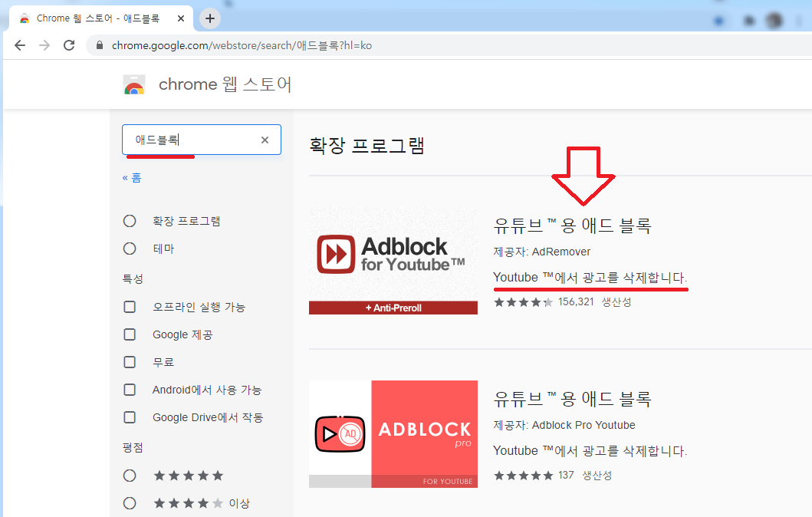
Task: Click the chrome web store logo
Action: (134, 84)
